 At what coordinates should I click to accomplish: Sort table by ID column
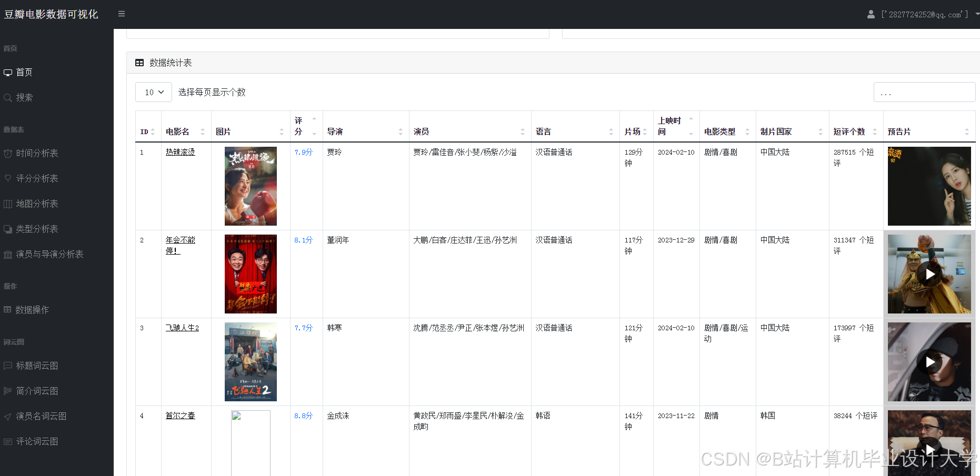[148, 126]
